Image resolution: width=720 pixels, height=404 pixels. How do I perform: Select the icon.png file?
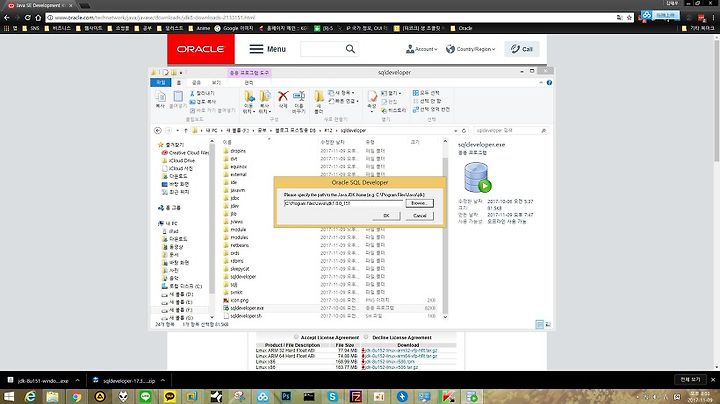click(239, 300)
